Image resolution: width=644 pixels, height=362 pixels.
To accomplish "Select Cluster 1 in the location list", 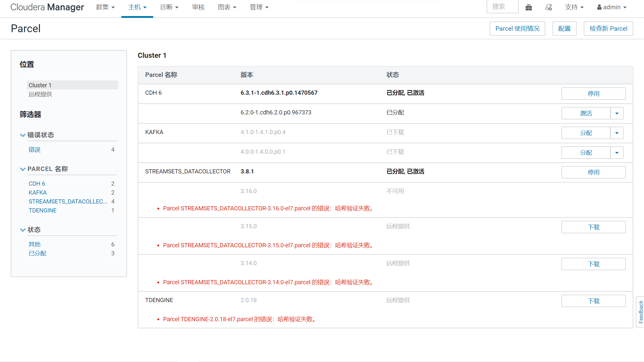I will (x=72, y=85).
